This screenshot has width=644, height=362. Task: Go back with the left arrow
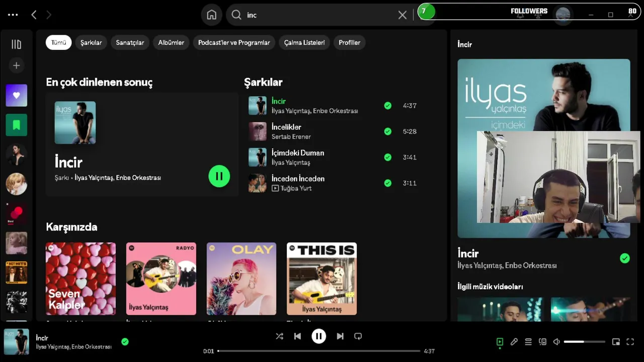click(34, 15)
